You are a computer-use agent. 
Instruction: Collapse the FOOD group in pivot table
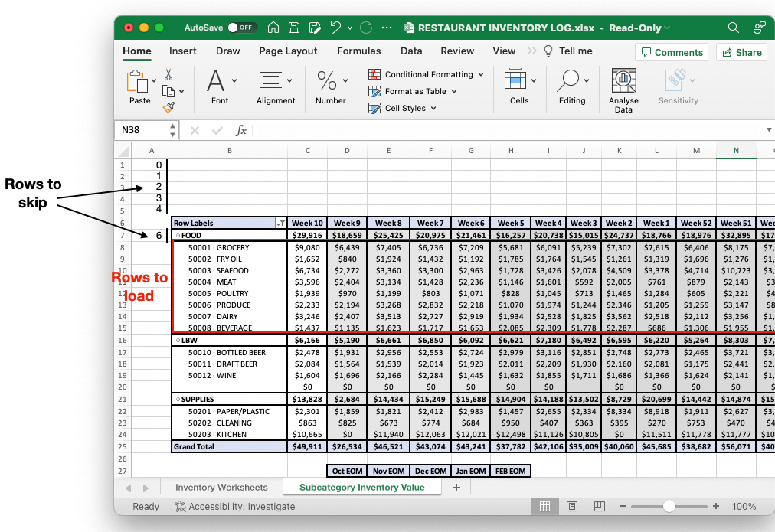tap(178, 236)
